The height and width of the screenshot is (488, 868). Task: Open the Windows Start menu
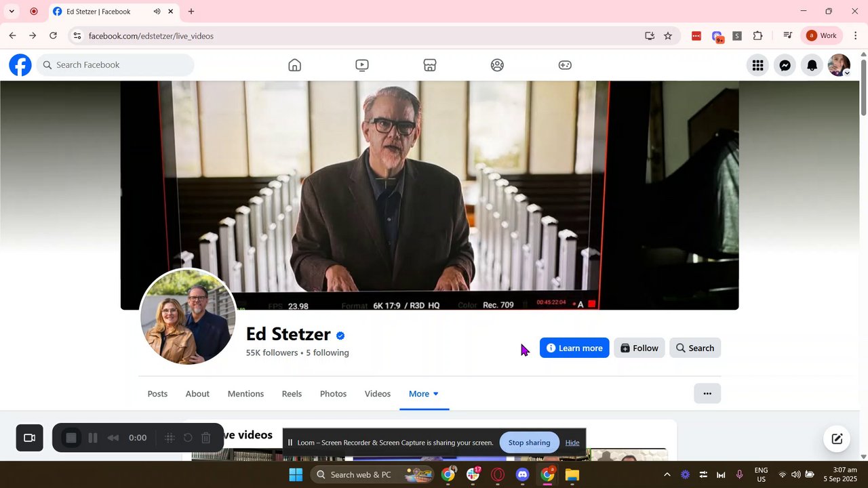[296, 474]
